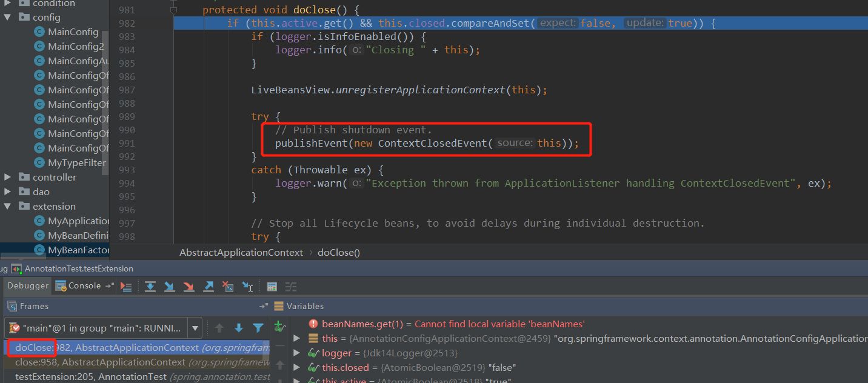Open MainConfigAu class in project tree
868x383 pixels.
[x=78, y=61]
